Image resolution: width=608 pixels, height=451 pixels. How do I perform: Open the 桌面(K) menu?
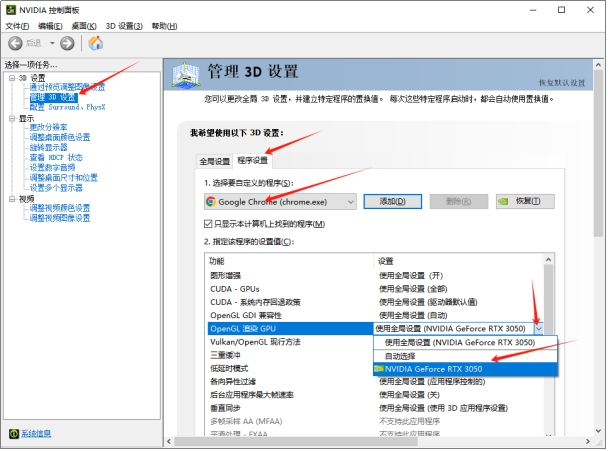pos(84,26)
